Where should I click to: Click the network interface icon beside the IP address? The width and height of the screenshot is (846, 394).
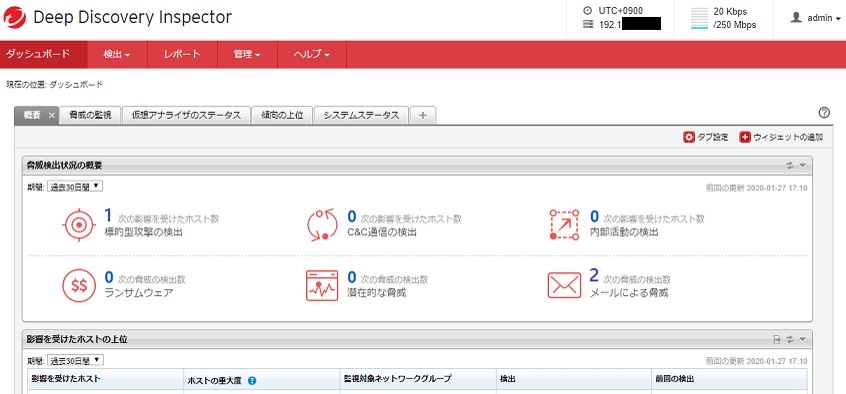pyautogui.click(x=588, y=24)
